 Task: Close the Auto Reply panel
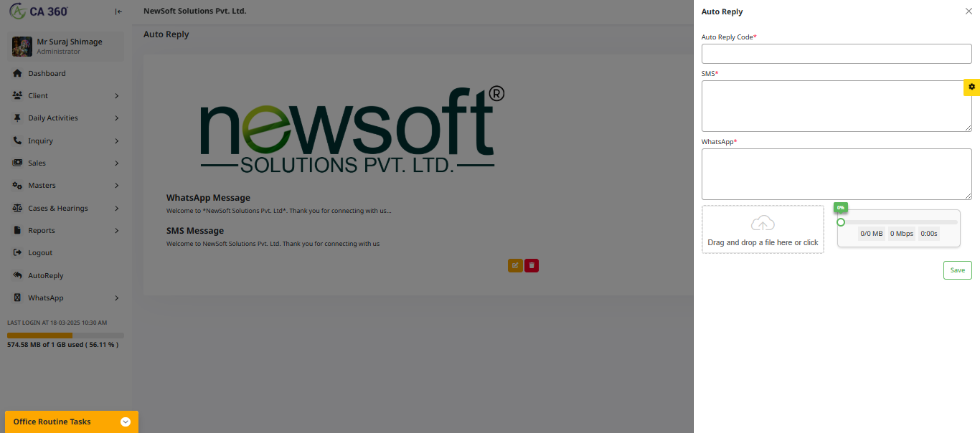pos(969,11)
